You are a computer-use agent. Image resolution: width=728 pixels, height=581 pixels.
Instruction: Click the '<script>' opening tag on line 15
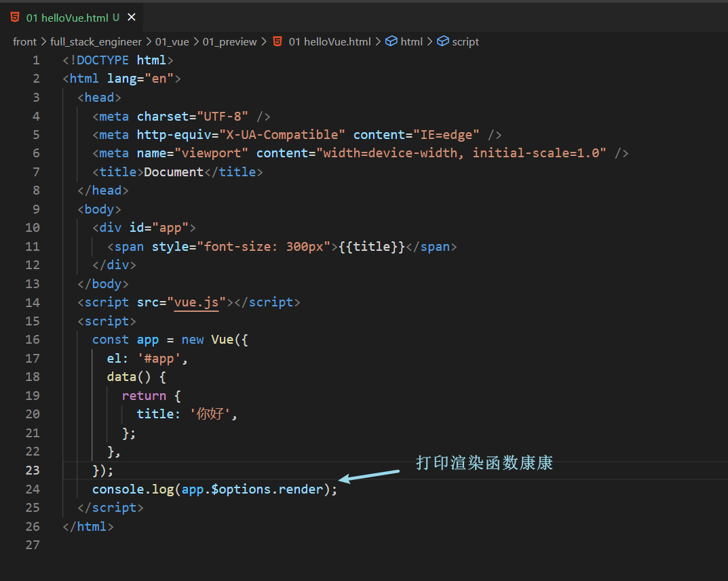coord(107,321)
